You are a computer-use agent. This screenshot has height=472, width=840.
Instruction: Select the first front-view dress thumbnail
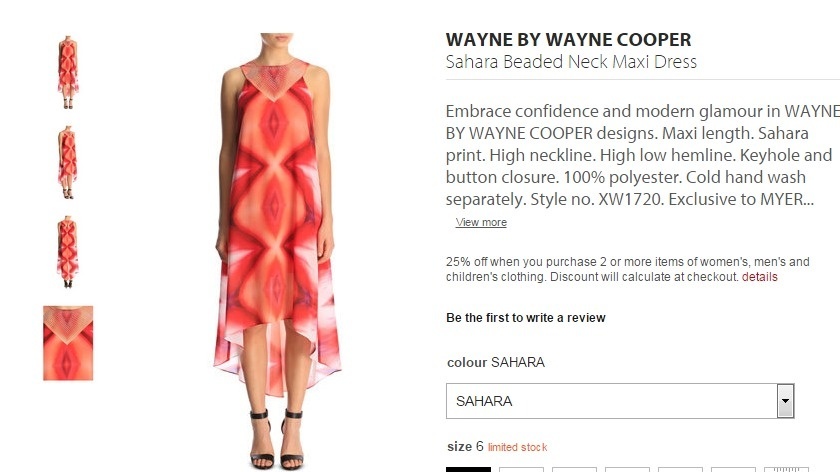(68, 72)
